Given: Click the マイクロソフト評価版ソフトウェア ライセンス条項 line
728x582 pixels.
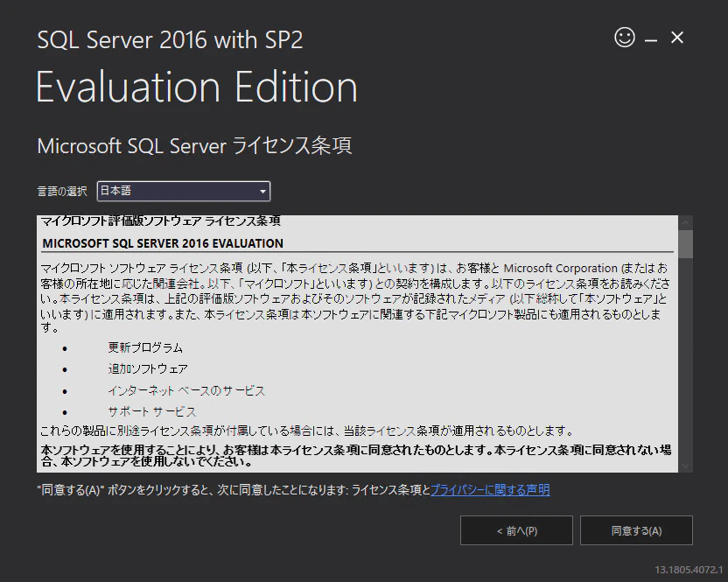Looking at the screenshot, I should click(x=161, y=221).
